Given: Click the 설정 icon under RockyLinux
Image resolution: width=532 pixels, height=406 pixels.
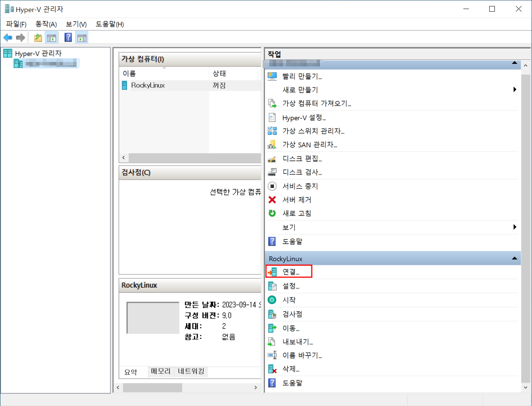Looking at the screenshot, I should click(272, 286).
